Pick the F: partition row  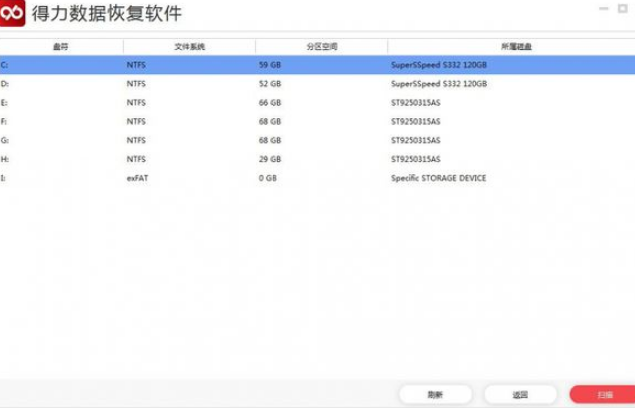click(318, 122)
